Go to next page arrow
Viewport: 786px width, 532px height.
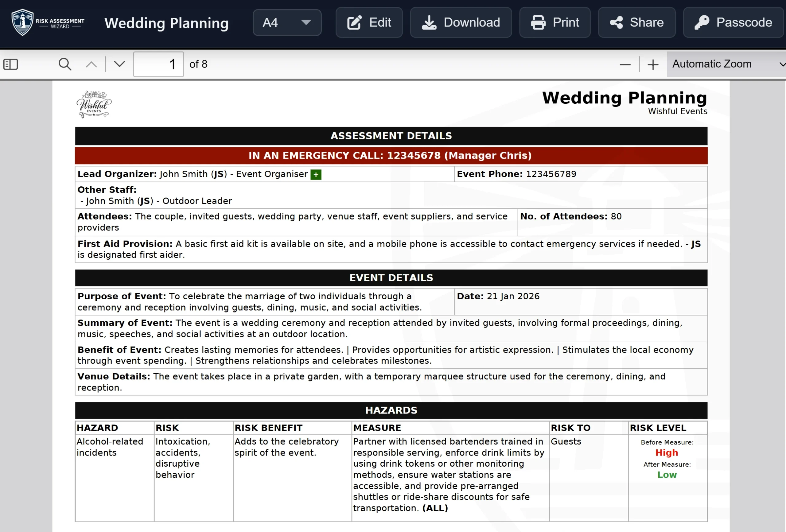(x=119, y=64)
